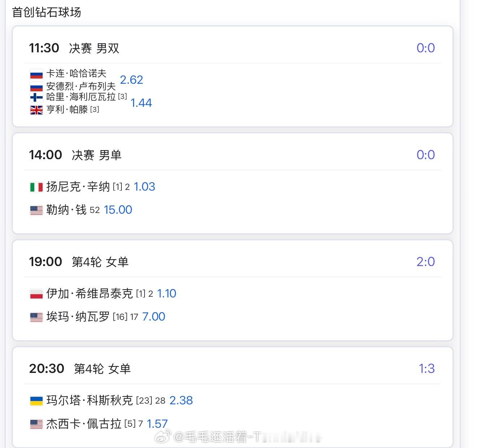Open head-to-head 2:0 for Swiatek match
The width and height of the screenshot is (477, 448).
(426, 261)
